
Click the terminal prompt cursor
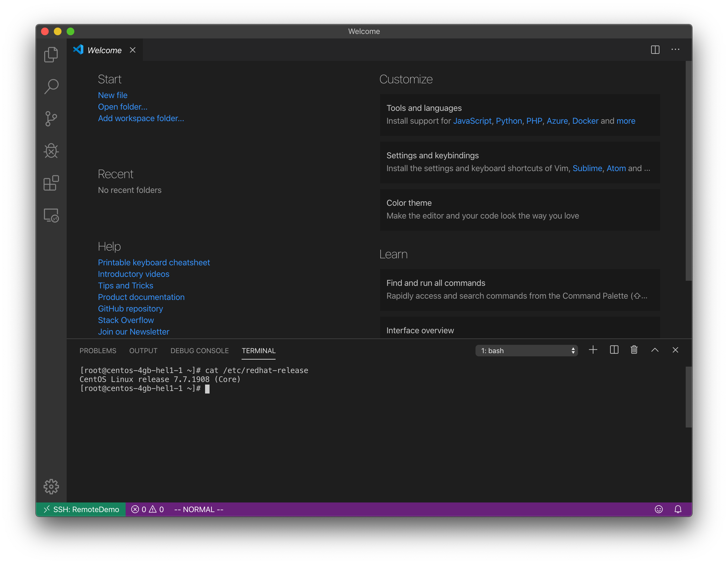207,389
